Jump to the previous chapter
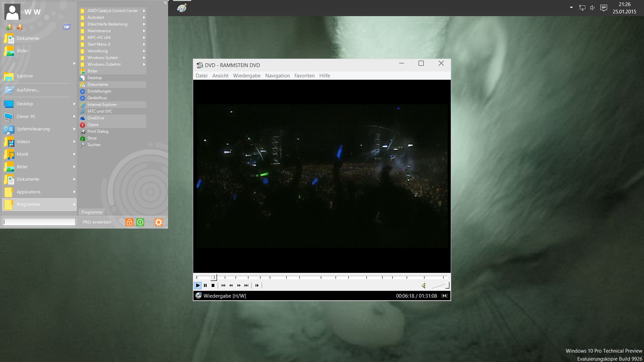Viewport: 644px width, 362px height. click(x=223, y=286)
